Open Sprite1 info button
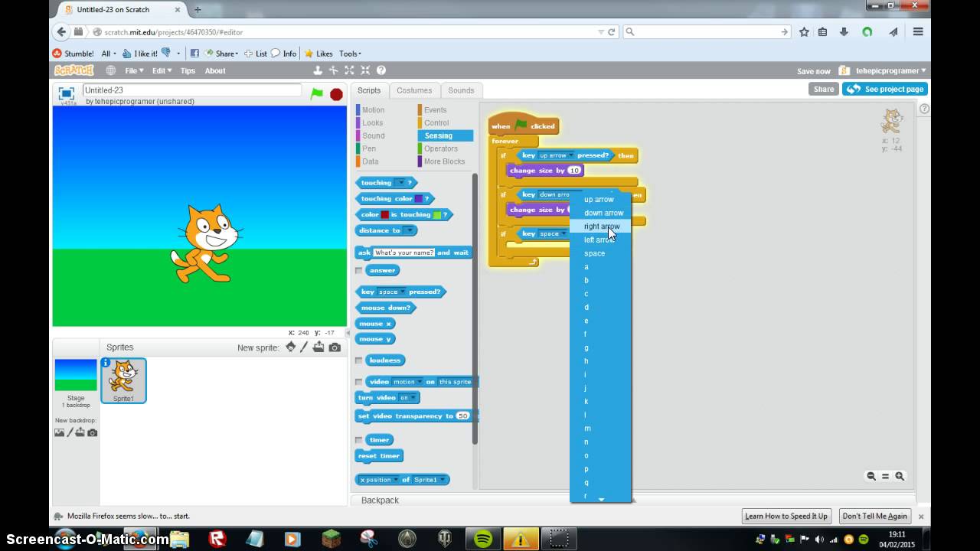This screenshot has height=551, width=980. [x=106, y=363]
